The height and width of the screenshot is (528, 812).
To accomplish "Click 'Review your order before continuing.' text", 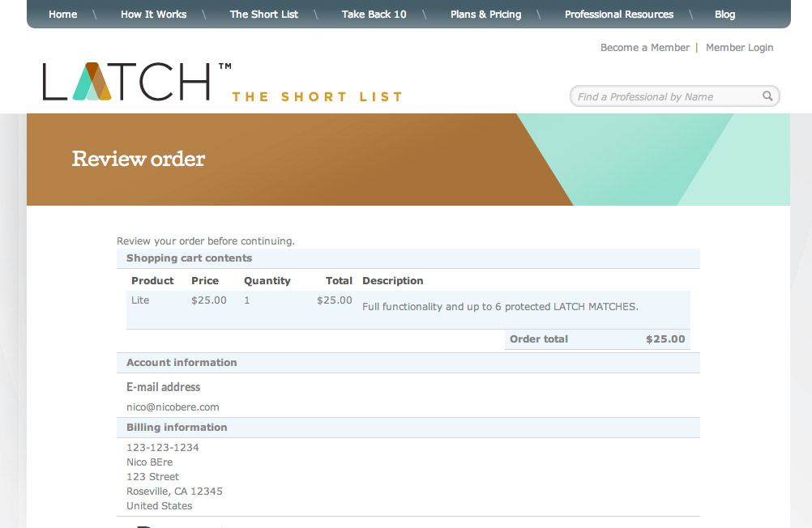I will (206, 241).
